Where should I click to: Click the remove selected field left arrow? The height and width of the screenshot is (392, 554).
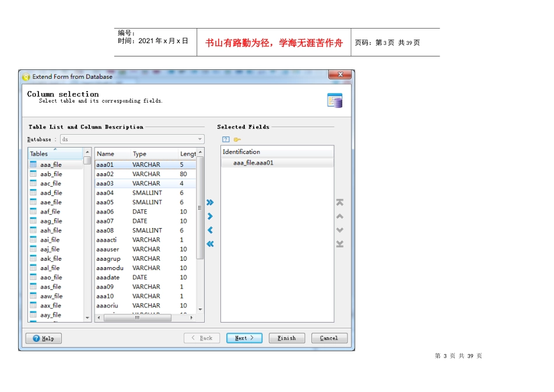210,230
